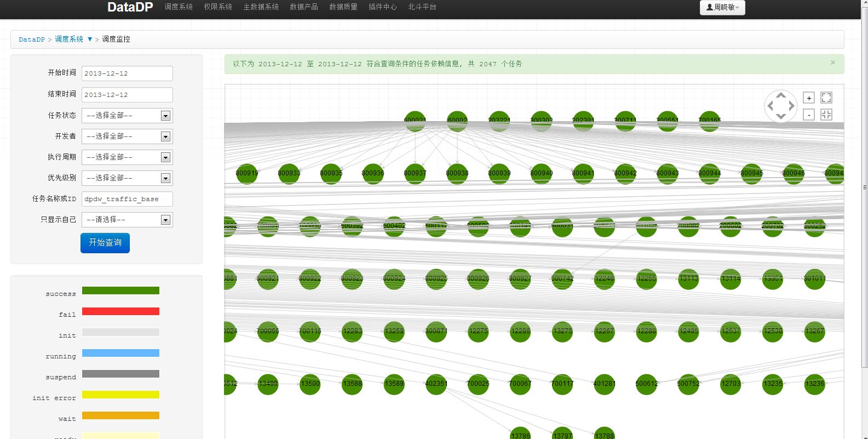Pan the graph left with the arrow

coord(771,106)
